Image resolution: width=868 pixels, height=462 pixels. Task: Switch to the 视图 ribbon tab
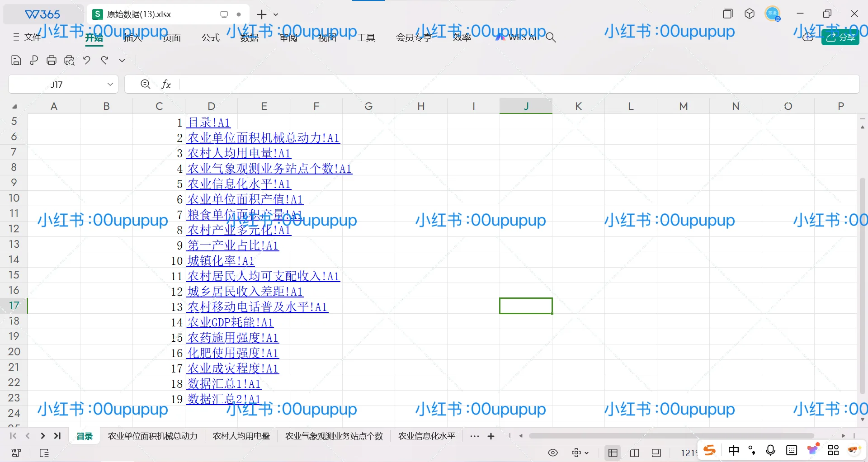click(327, 38)
